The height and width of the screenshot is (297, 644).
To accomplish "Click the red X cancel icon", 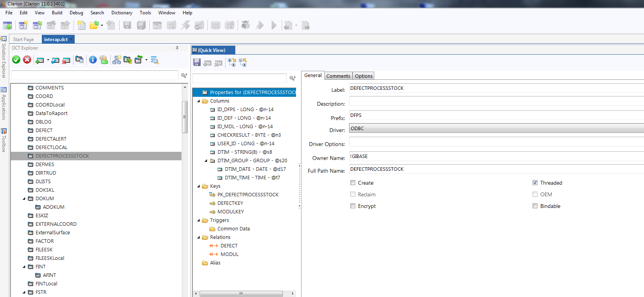I will [27, 60].
